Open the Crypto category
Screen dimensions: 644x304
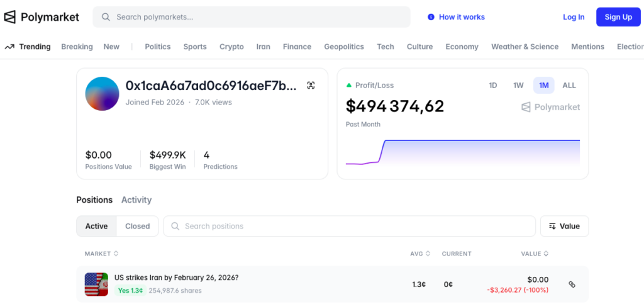(231, 47)
